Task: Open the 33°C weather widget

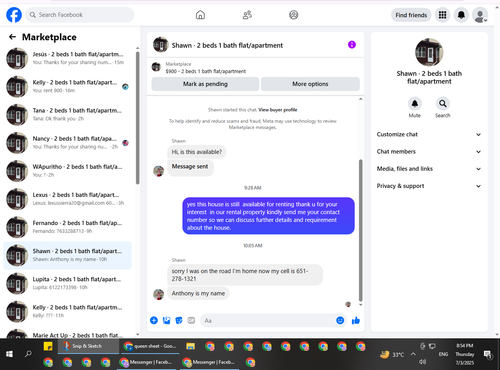Action: click(392, 354)
